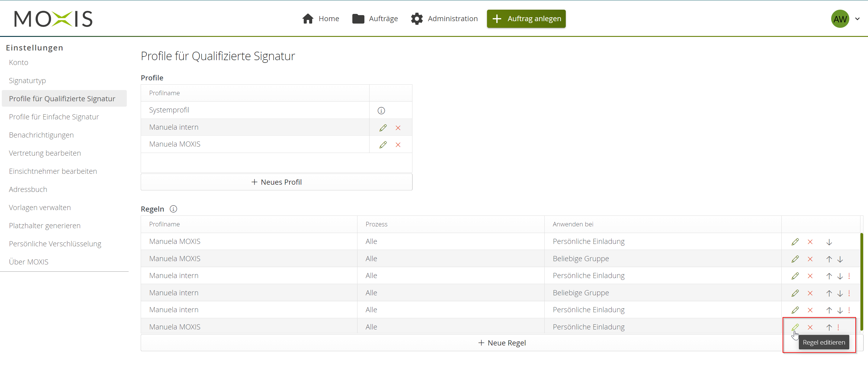Click the warning exclamation on last rule

(838, 327)
